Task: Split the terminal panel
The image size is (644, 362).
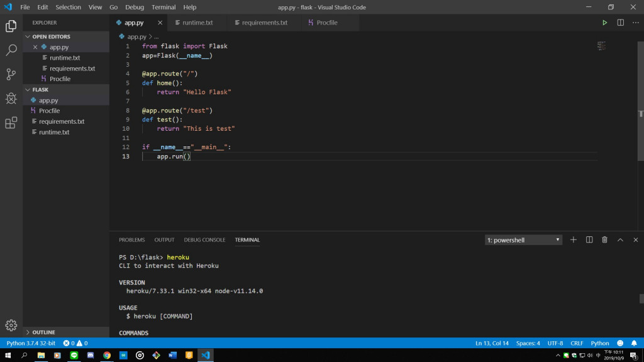Action: (589, 239)
